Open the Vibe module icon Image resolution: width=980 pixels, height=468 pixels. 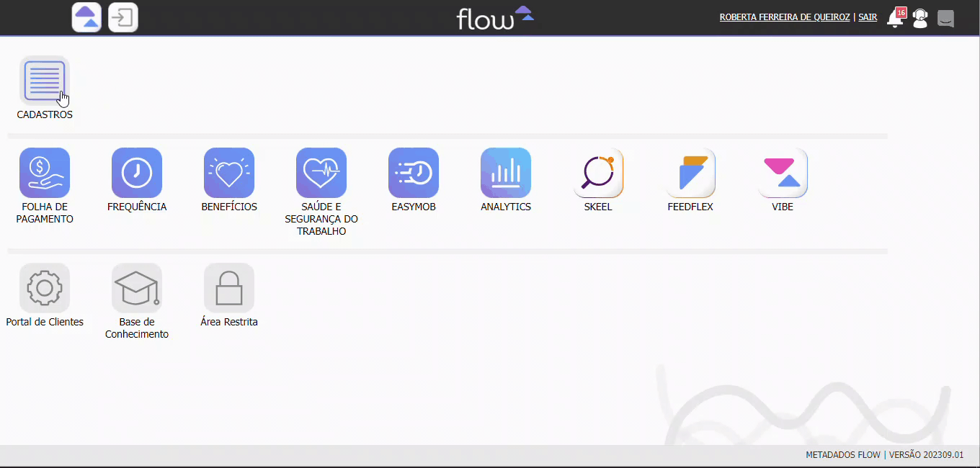(783, 173)
